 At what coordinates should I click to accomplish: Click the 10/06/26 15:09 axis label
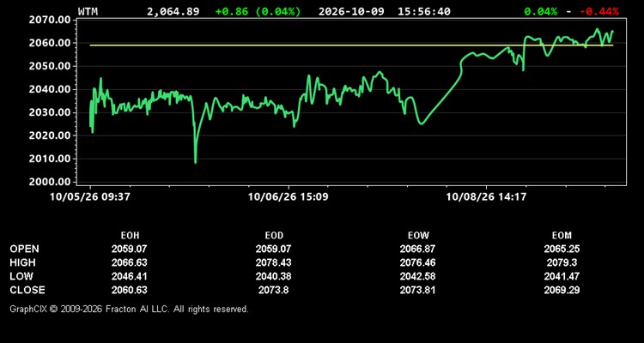(x=288, y=196)
